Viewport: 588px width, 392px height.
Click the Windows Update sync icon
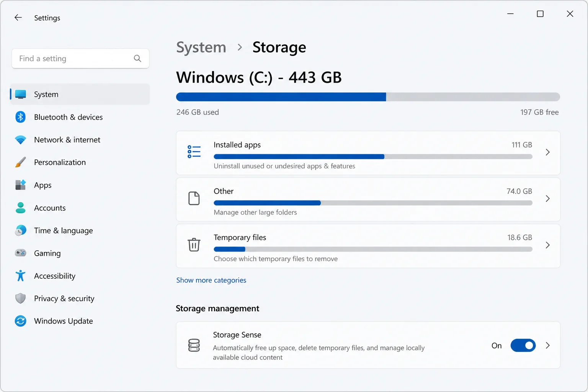21,321
